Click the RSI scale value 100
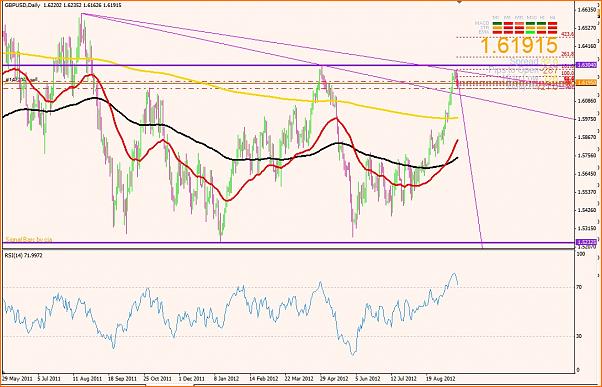This screenshot has height=387, width=602. point(582,254)
